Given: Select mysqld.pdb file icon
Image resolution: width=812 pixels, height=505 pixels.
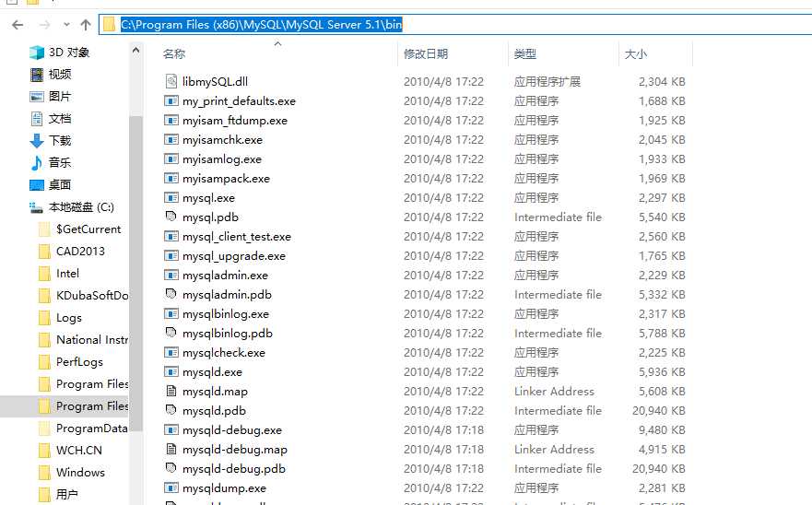Looking at the screenshot, I should [x=171, y=410].
